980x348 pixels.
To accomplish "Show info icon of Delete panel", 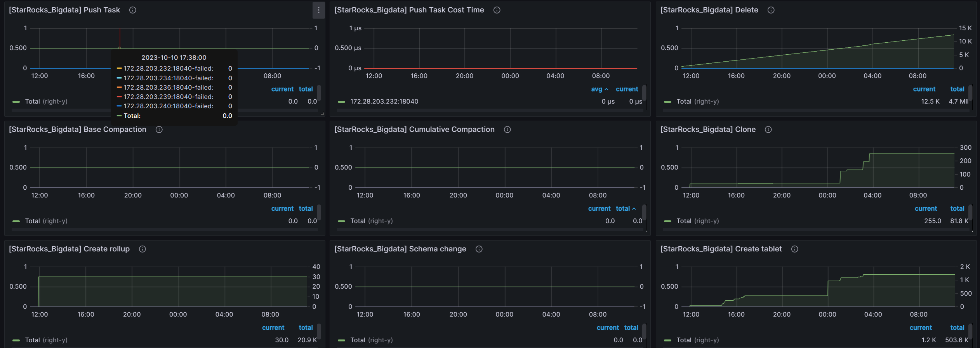I will [x=771, y=10].
